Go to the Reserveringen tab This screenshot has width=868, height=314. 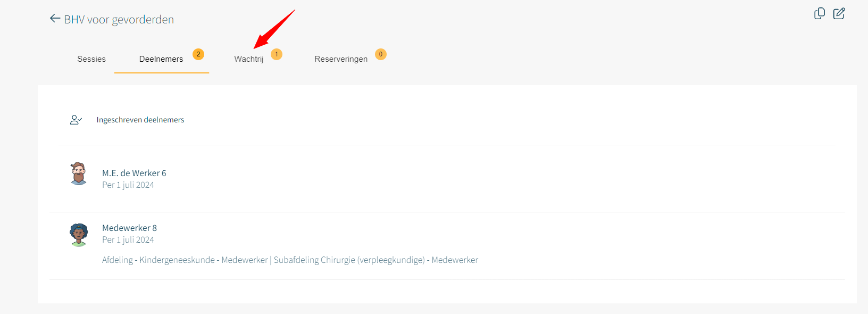pos(341,59)
